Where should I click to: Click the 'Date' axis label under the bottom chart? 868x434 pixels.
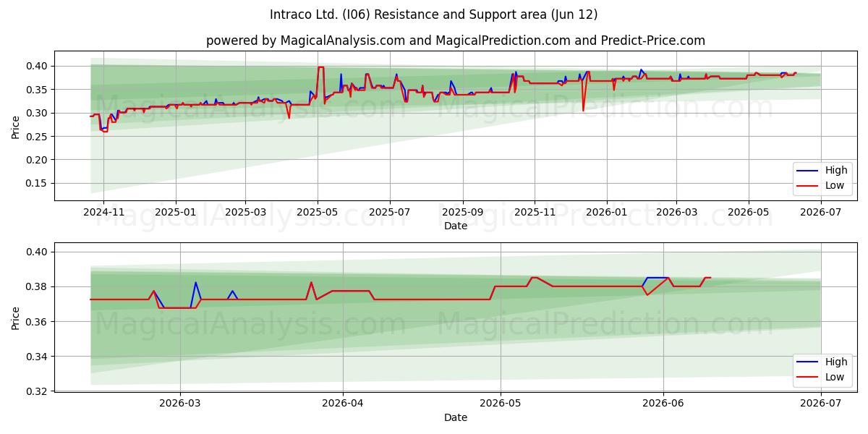(x=456, y=417)
